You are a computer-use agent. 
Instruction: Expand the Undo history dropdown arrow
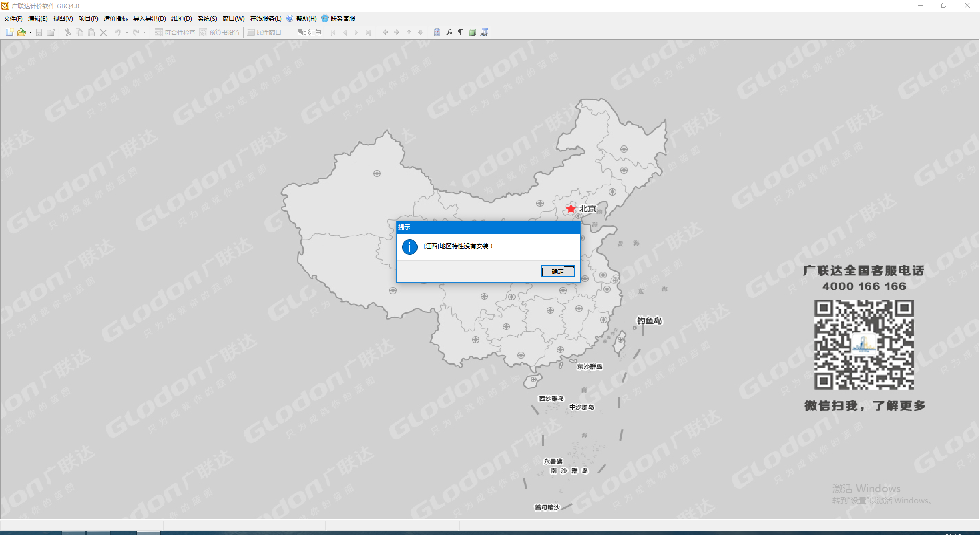[x=127, y=32]
